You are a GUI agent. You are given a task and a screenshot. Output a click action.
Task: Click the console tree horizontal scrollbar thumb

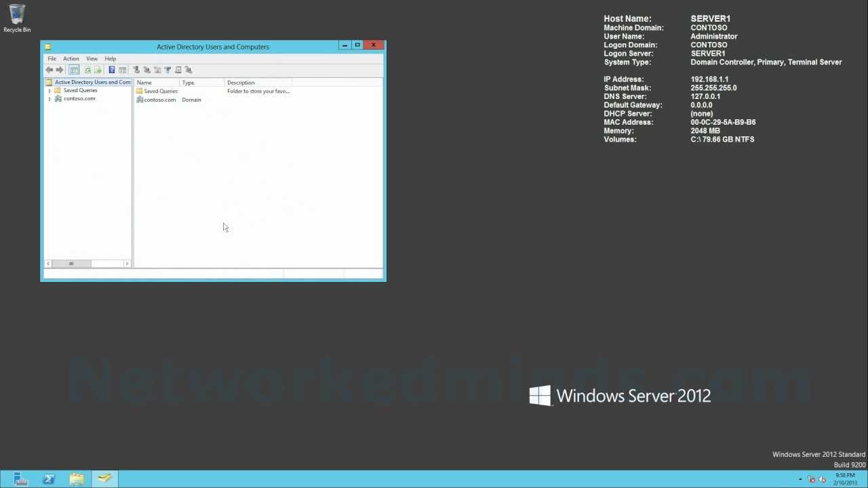pyautogui.click(x=71, y=264)
